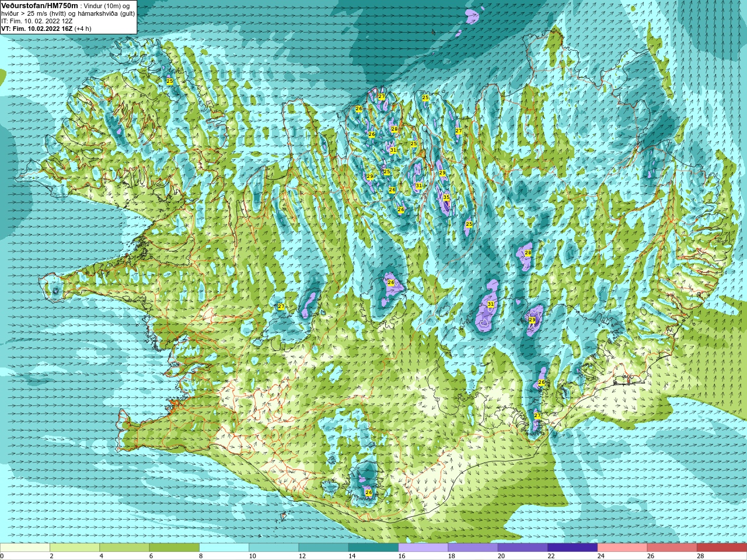This screenshot has width=747, height=560.
Task: Click the 16–18 m/s lavender legend swatch
Action: 423,548
